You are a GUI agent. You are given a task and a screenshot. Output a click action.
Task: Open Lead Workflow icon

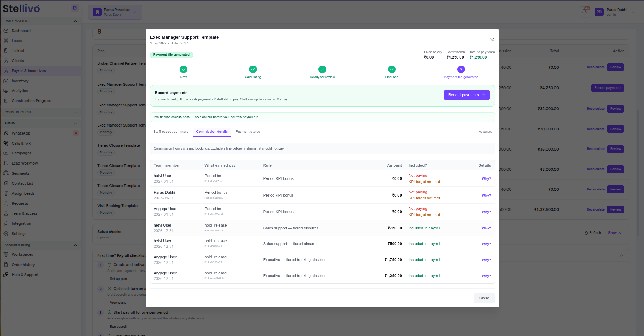[x=6, y=163]
